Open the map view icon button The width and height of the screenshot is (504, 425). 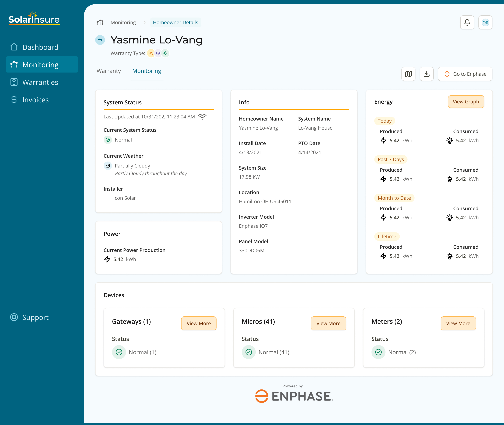[x=408, y=74]
